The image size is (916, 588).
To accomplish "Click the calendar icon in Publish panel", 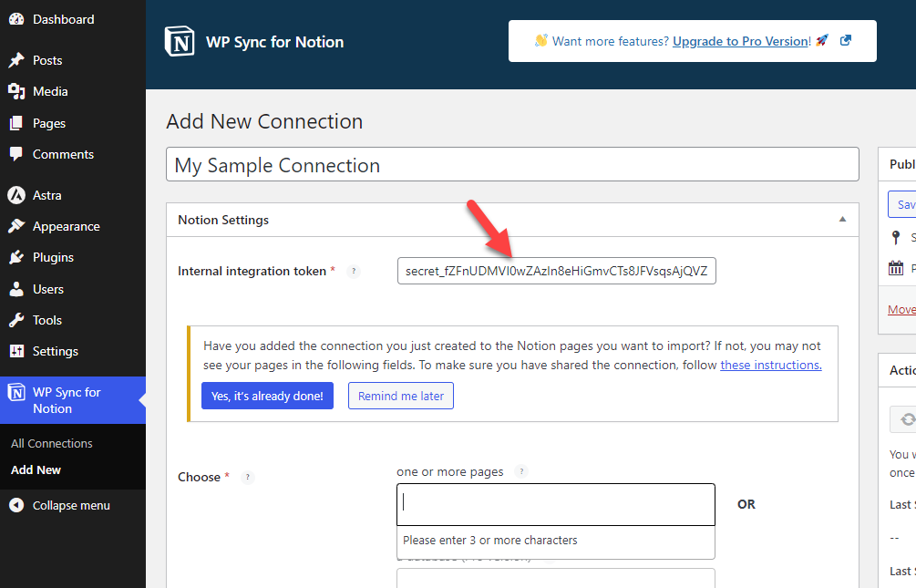I will tap(896, 268).
